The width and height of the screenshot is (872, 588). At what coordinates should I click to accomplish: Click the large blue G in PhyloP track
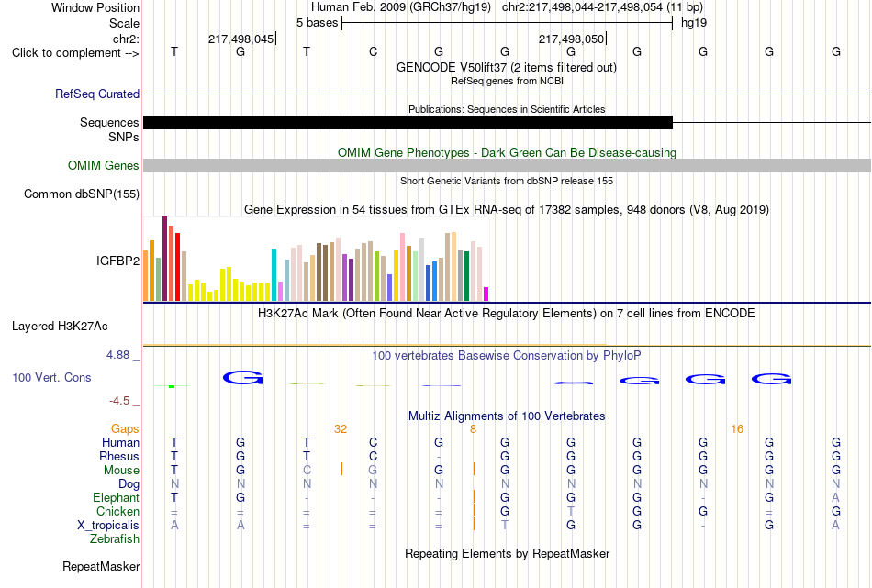242,378
